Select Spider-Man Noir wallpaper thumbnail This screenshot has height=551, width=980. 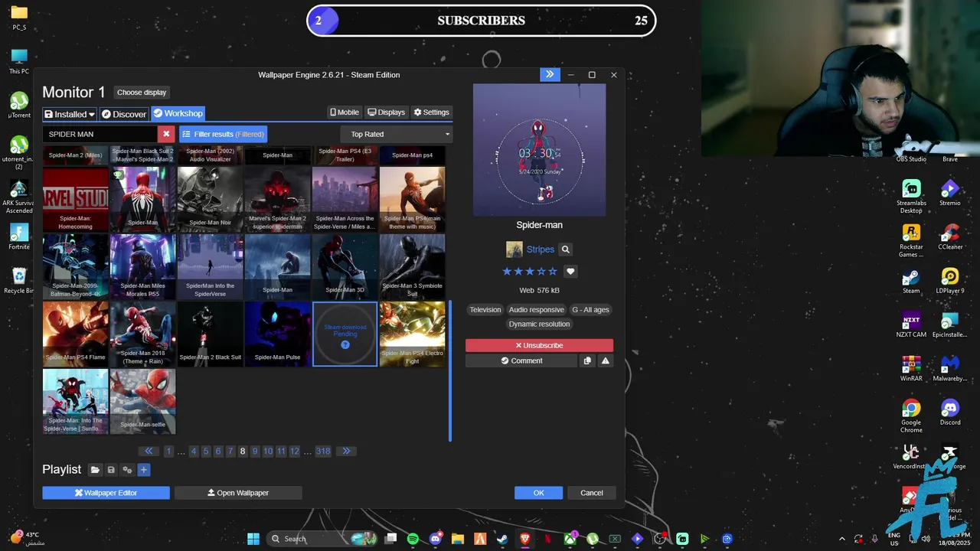[x=210, y=199]
